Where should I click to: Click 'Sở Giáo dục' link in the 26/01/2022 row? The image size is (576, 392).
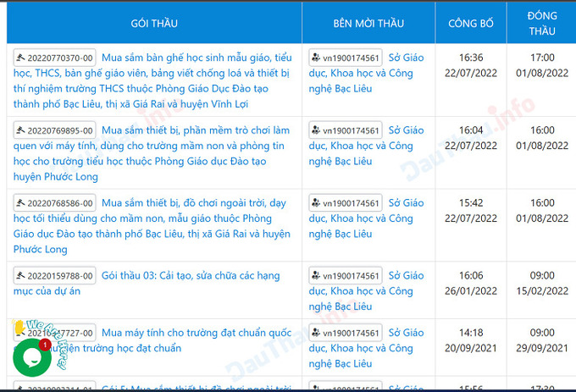point(406,276)
